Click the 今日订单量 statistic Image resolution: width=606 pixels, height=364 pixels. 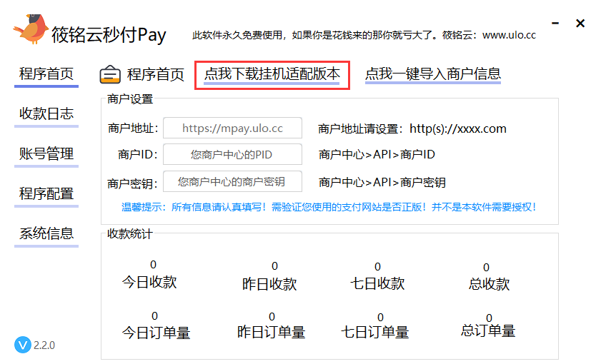[x=156, y=326]
